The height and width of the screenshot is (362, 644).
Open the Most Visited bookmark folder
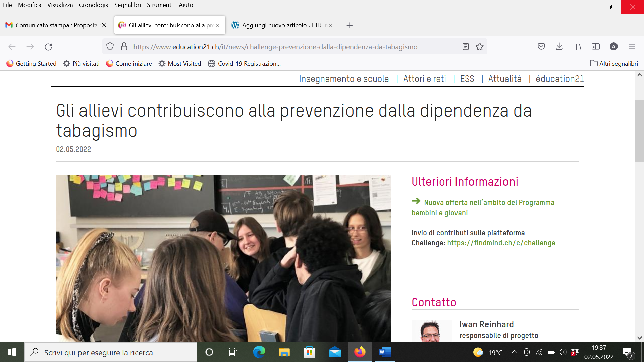[x=180, y=63]
